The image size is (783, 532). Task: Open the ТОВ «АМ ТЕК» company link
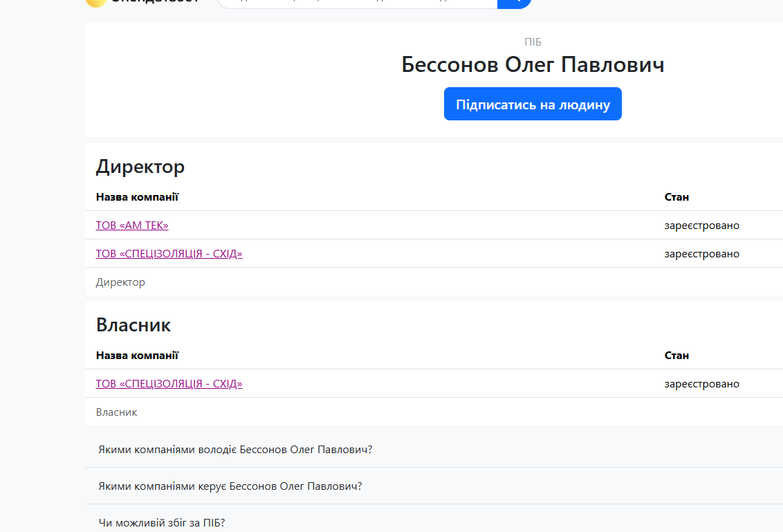(x=132, y=226)
